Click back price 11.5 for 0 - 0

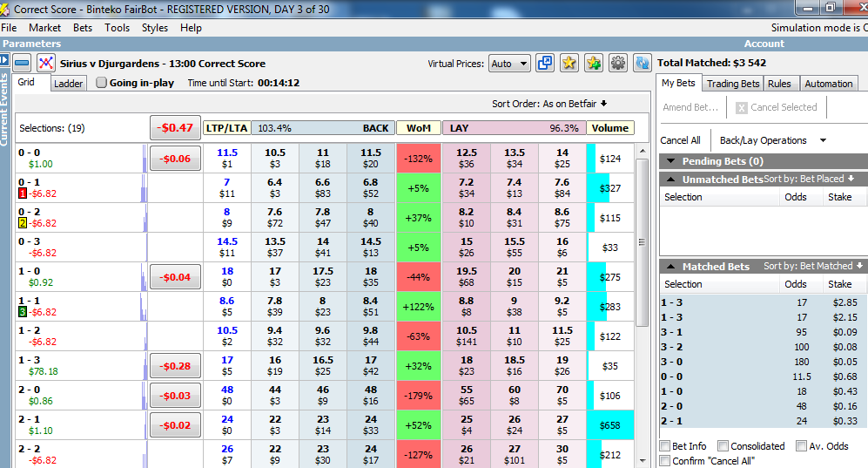[371, 159]
